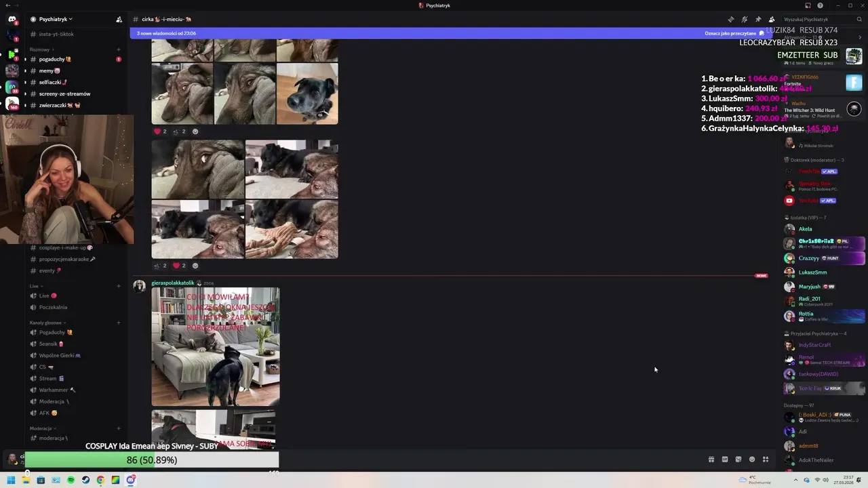Add a reaction under the second dog collage

[195, 266]
